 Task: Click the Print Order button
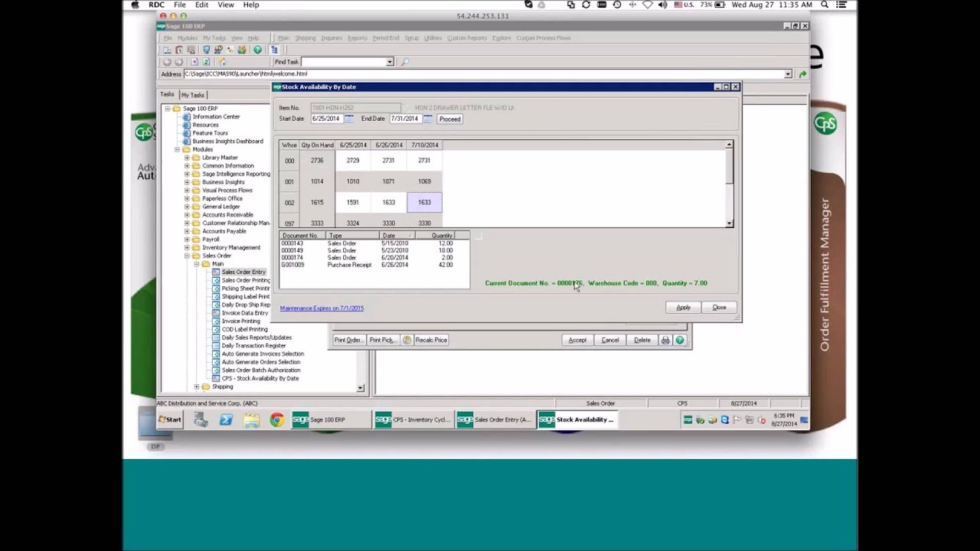coord(348,340)
